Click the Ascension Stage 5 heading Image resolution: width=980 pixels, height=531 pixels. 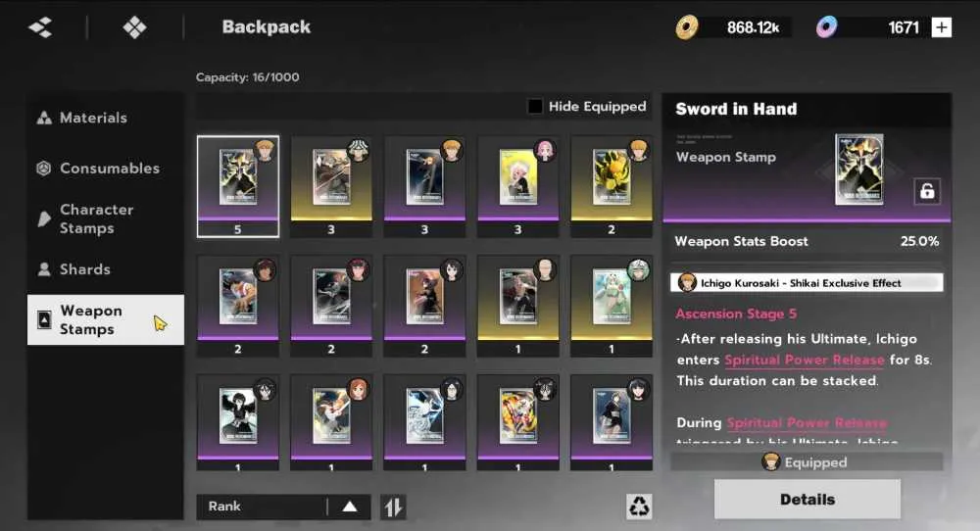[736, 314]
